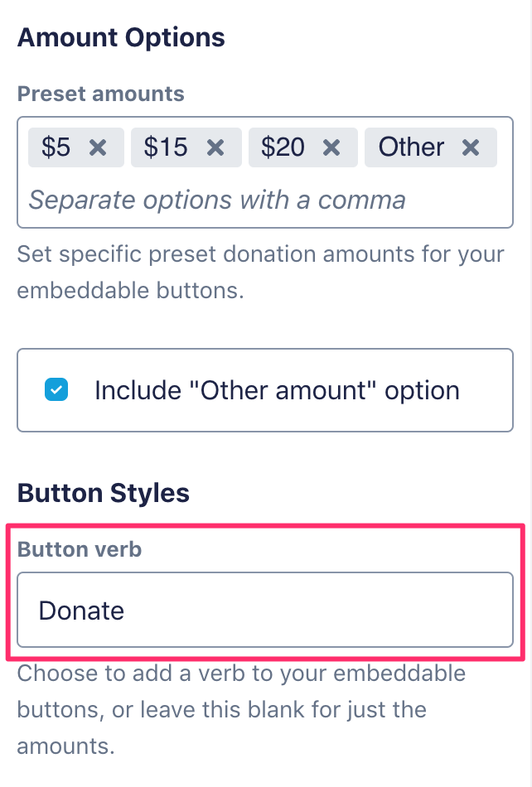Select the $5 amount chip label
This screenshot has width=532, height=787.
[x=56, y=147]
